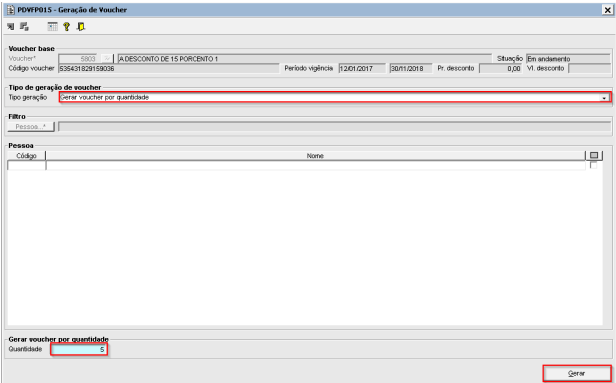Click the empty Código cell in first row

click(26, 165)
